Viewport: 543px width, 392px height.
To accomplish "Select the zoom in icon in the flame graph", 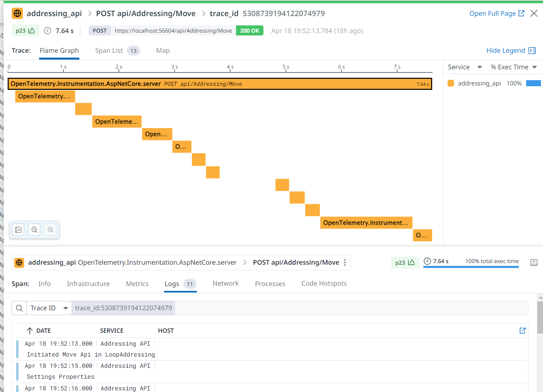I will click(50, 230).
